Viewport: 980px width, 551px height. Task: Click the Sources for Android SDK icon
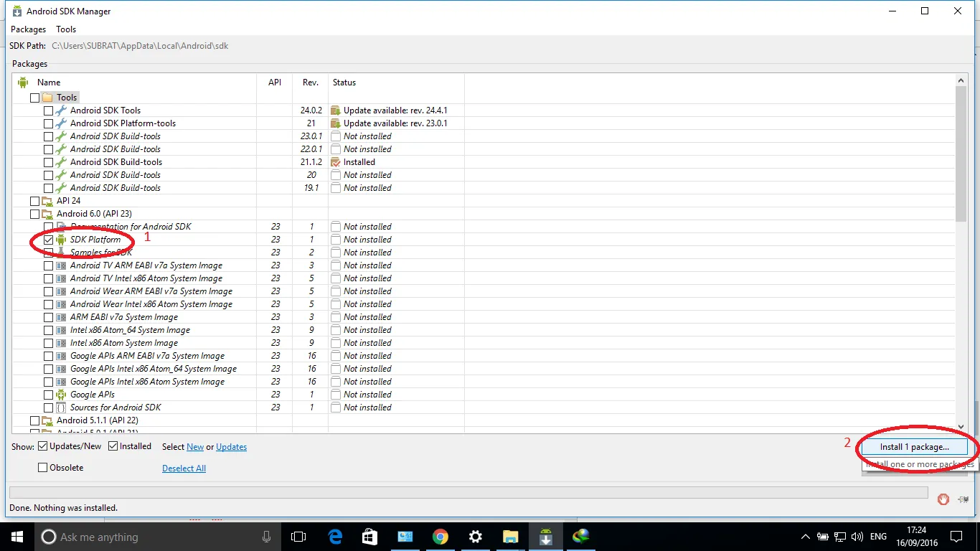(61, 408)
